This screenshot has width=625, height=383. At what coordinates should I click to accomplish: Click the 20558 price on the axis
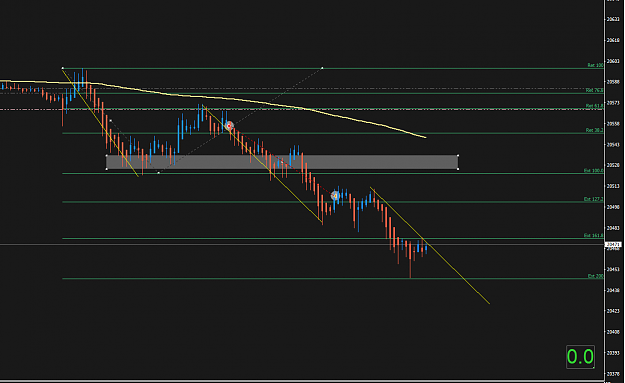click(613, 124)
